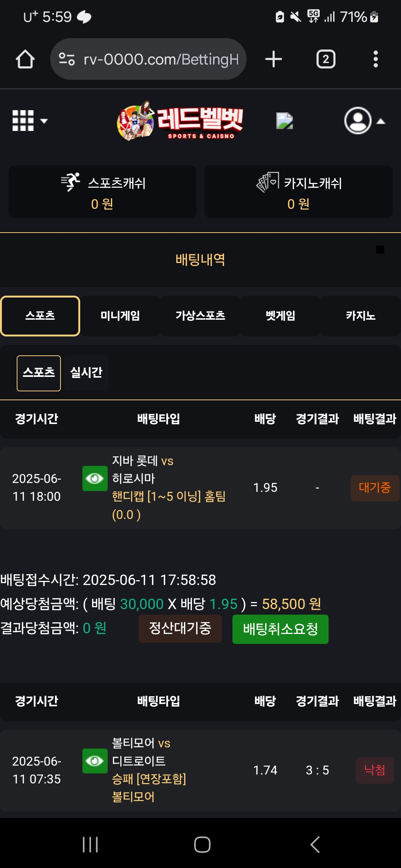Screen dimensions: 401x868
Task: Tap the Android home navigation button
Action: (x=202, y=845)
